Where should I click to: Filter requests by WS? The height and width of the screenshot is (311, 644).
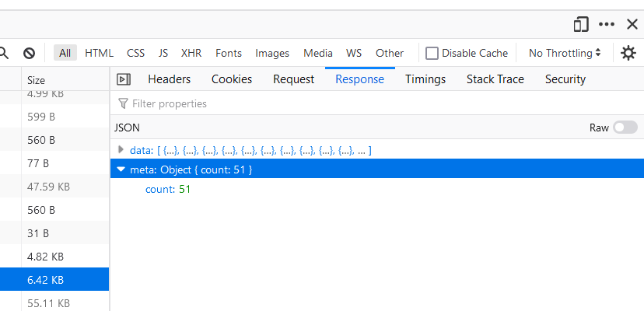[354, 54]
